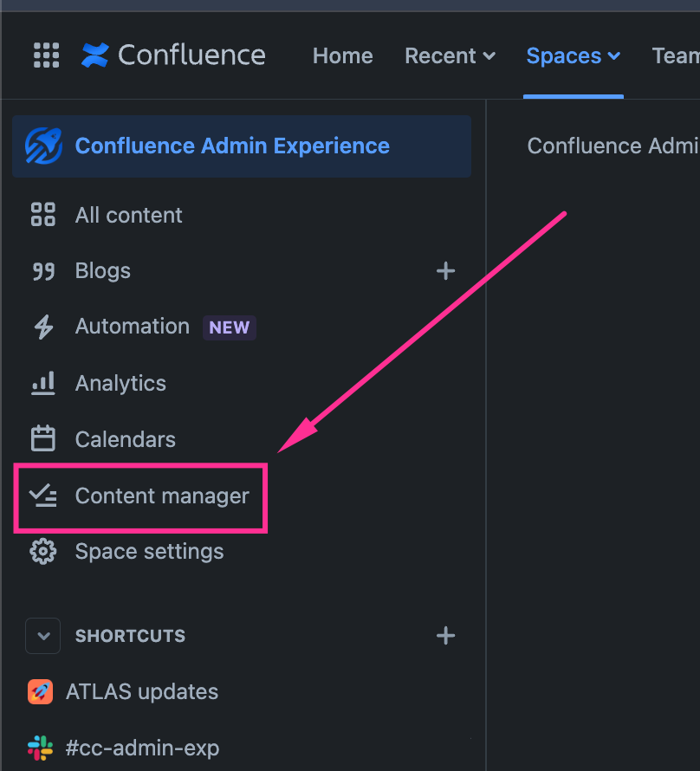Click the Confluence logo
Image resolution: width=700 pixels, height=771 pixels.
[x=173, y=55]
